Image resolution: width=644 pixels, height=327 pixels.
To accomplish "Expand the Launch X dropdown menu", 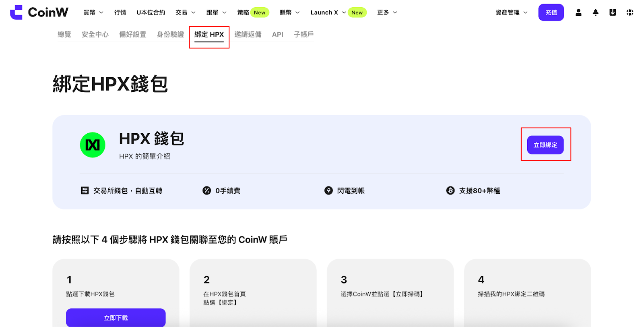I will 328,12.
